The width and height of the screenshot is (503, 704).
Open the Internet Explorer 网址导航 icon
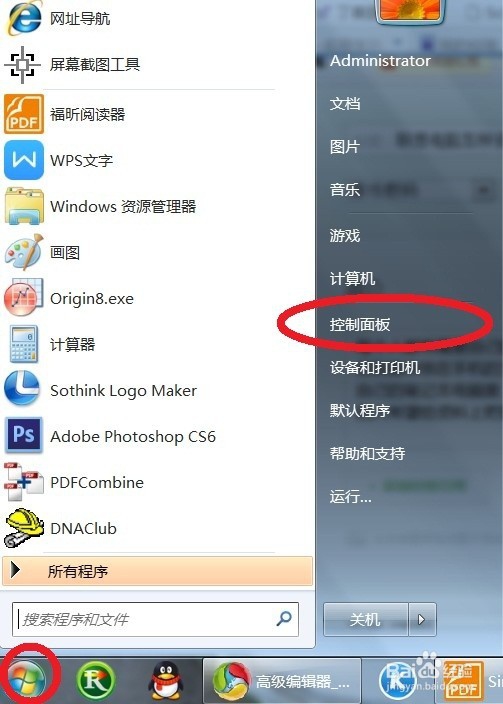coord(24,19)
